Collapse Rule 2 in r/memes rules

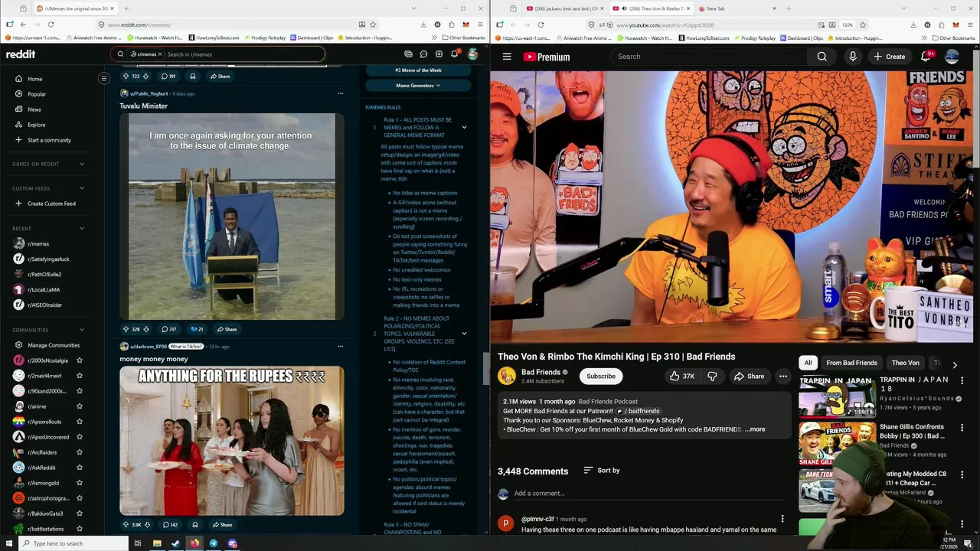(464, 334)
